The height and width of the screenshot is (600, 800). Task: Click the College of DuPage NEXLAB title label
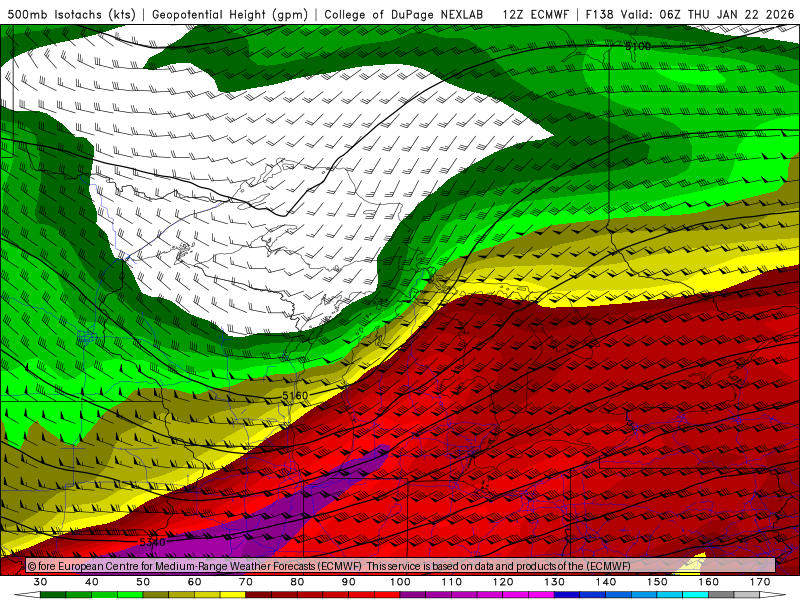tap(404, 15)
